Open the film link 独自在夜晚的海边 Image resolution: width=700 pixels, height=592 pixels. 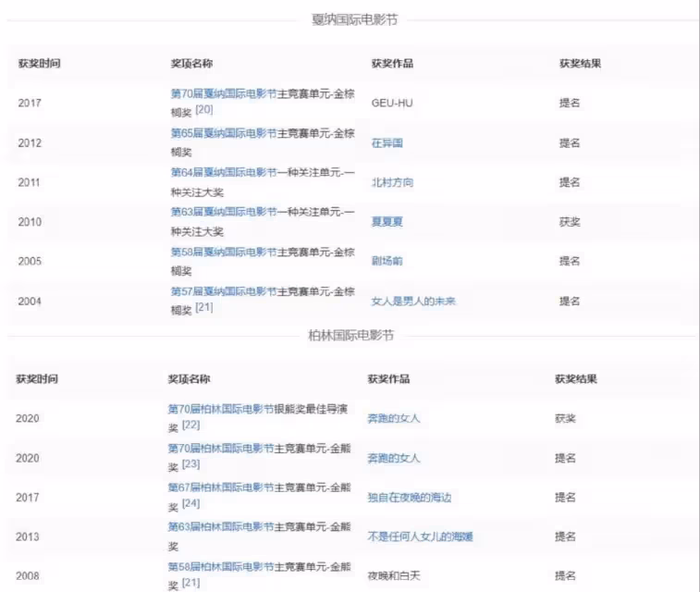point(410,498)
